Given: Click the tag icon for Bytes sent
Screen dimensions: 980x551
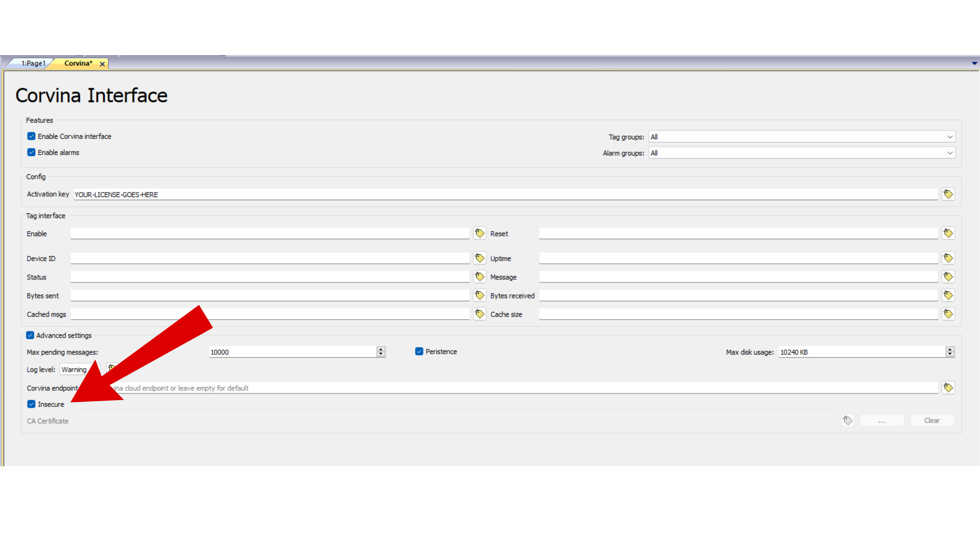Looking at the screenshot, I should (480, 295).
